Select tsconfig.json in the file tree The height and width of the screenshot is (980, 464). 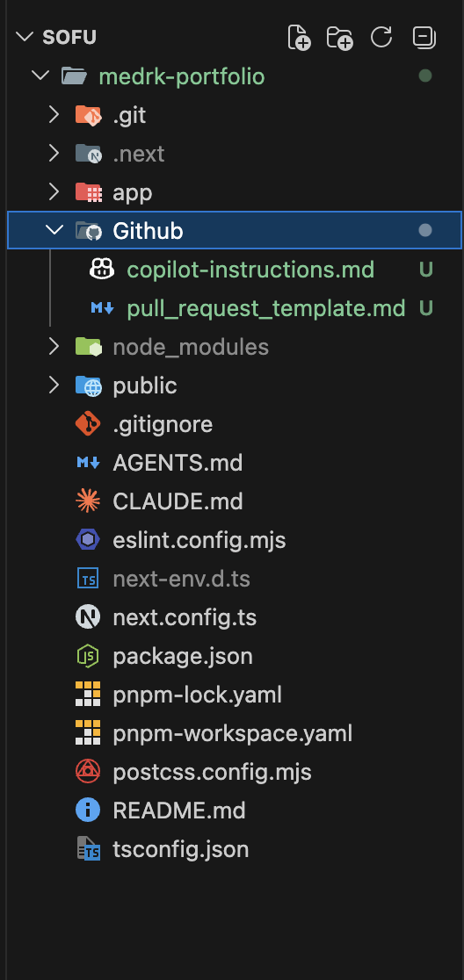(181, 849)
